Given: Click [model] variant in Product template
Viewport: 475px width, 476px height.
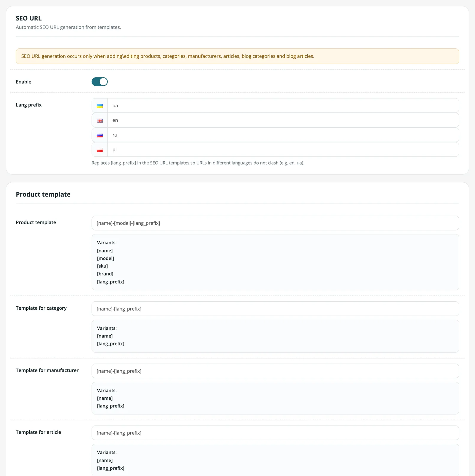Looking at the screenshot, I should [x=105, y=258].
